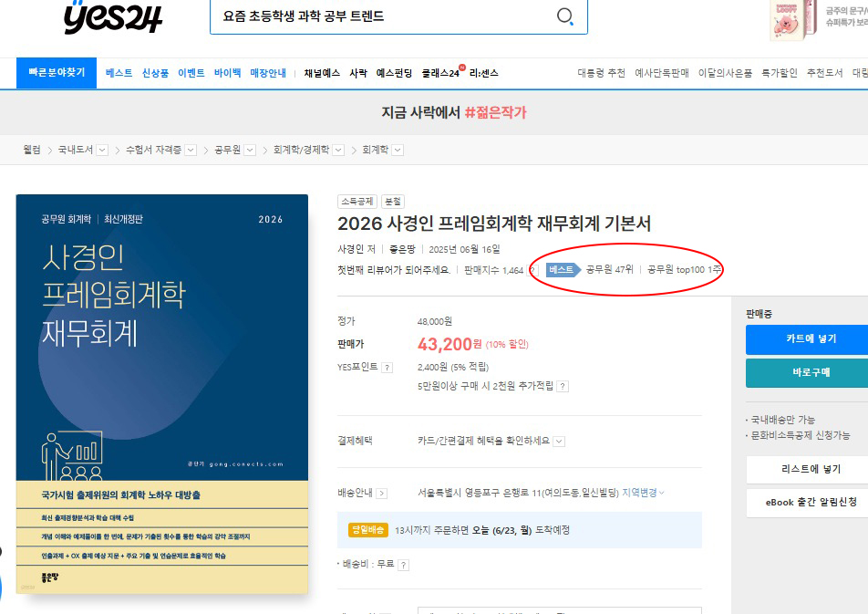Open the 베스트 menu
This screenshot has height=614, width=868.
pos(119,73)
